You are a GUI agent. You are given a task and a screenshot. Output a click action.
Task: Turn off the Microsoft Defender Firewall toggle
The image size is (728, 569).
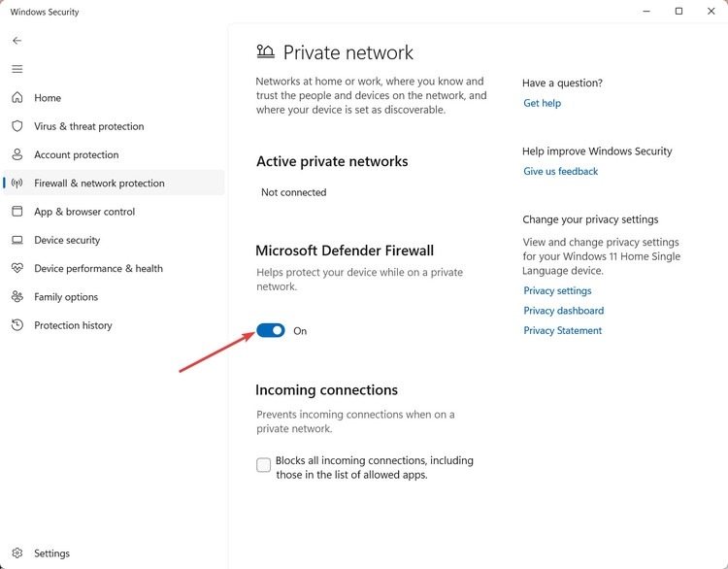click(x=271, y=330)
